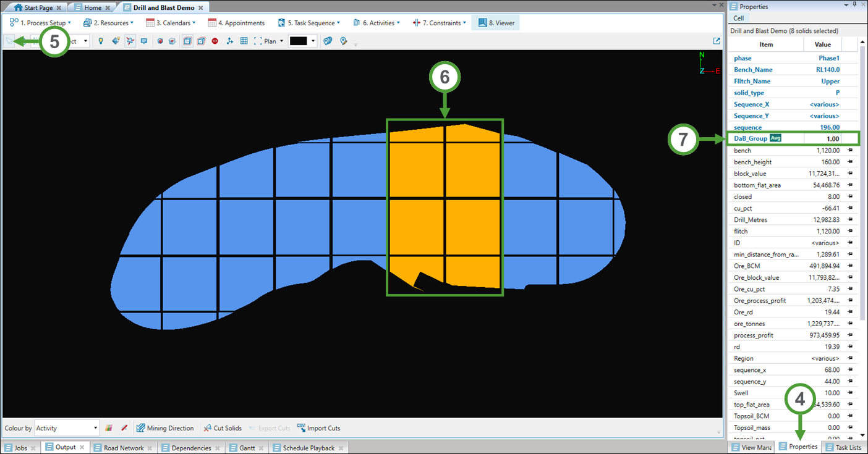
Task: Click the red sphere display icon
Action: click(160, 41)
